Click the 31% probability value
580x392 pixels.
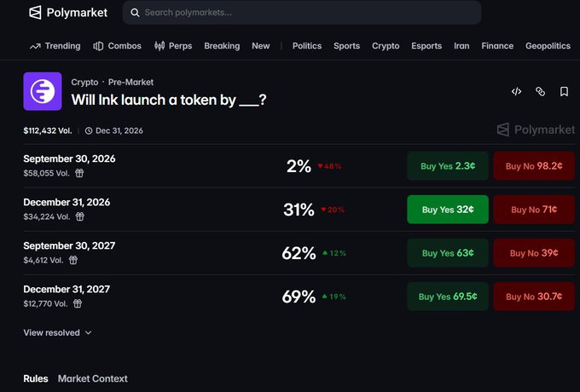pyautogui.click(x=299, y=210)
